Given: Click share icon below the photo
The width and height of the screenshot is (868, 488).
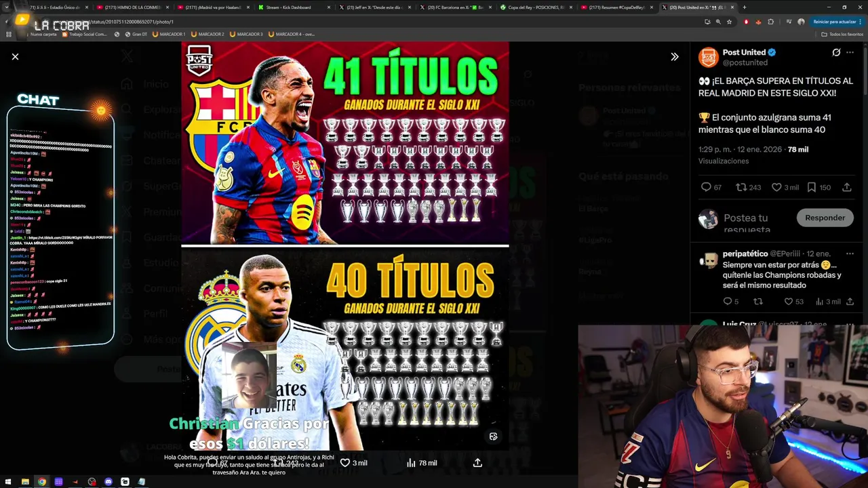Looking at the screenshot, I should pos(477,462).
